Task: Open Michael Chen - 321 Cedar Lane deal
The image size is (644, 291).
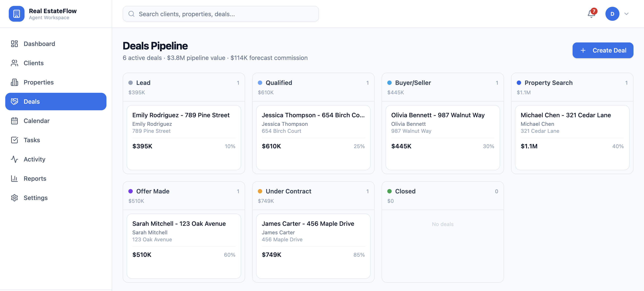Action: point(572,137)
